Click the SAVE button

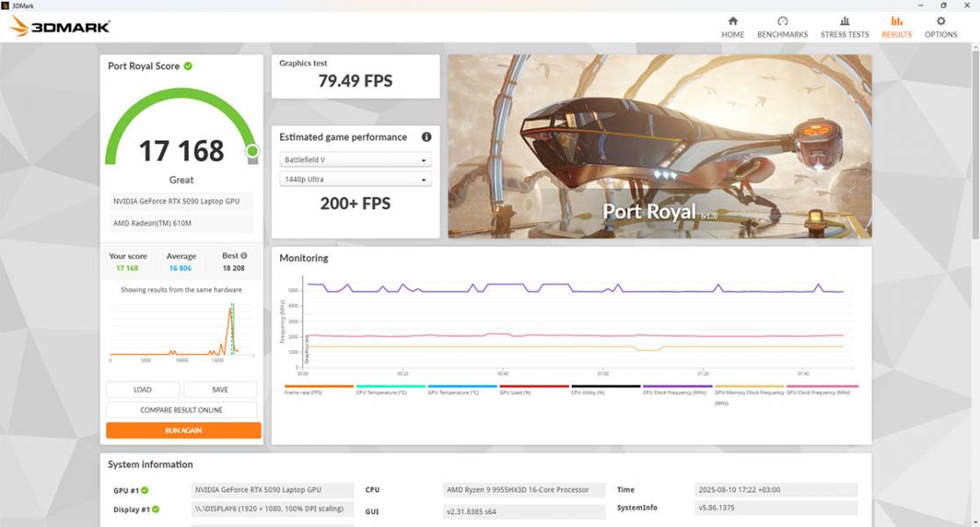pyautogui.click(x=220, y=389)
